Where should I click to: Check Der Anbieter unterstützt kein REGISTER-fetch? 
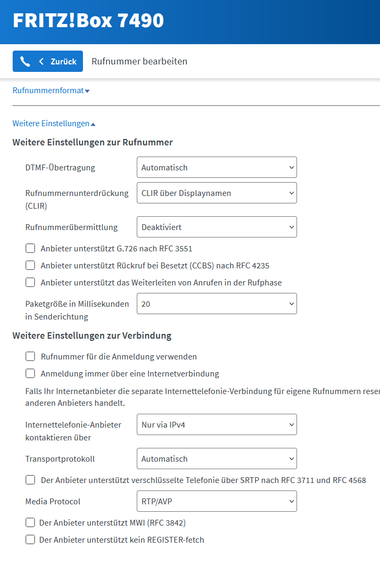[x=30, y=540]
